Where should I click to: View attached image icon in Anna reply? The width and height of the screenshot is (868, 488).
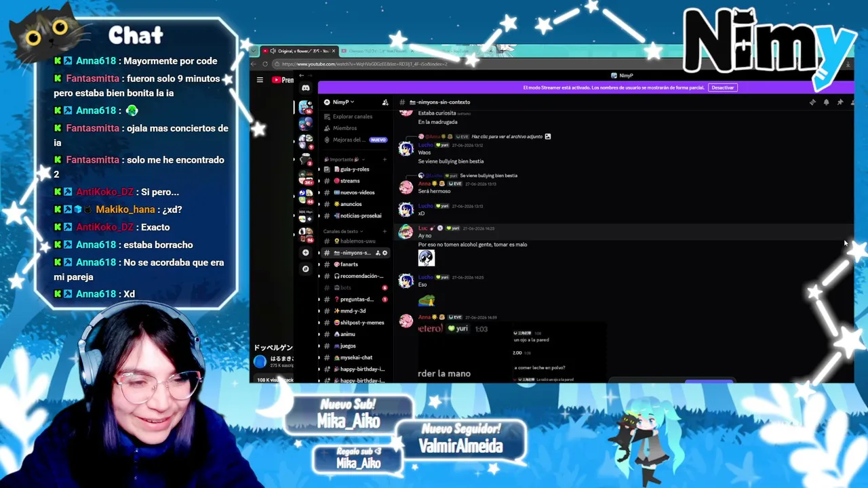[548, 136]
